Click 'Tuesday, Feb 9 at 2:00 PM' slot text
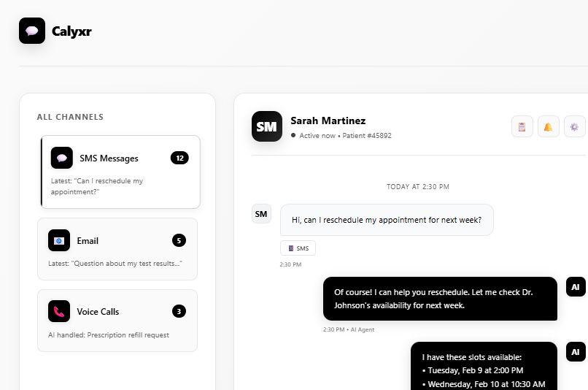This screenshot has height=390, width=588. click(x=473, y=370)
